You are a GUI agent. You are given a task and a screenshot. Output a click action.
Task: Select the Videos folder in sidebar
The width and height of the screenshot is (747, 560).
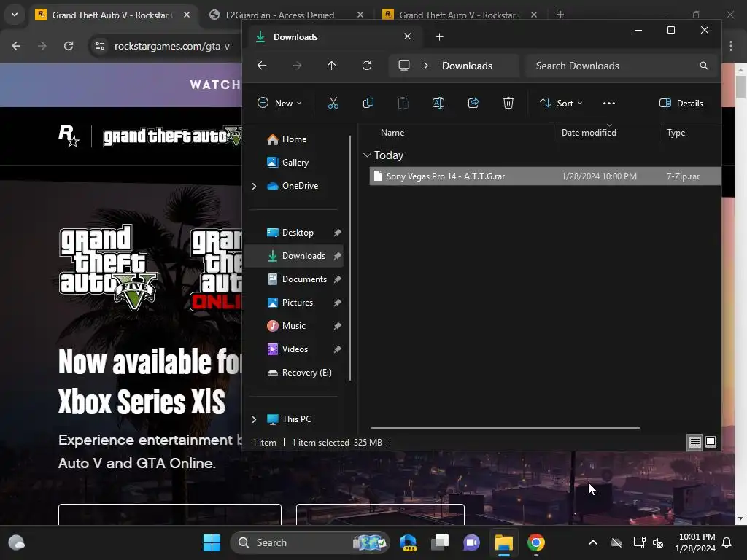295,349
